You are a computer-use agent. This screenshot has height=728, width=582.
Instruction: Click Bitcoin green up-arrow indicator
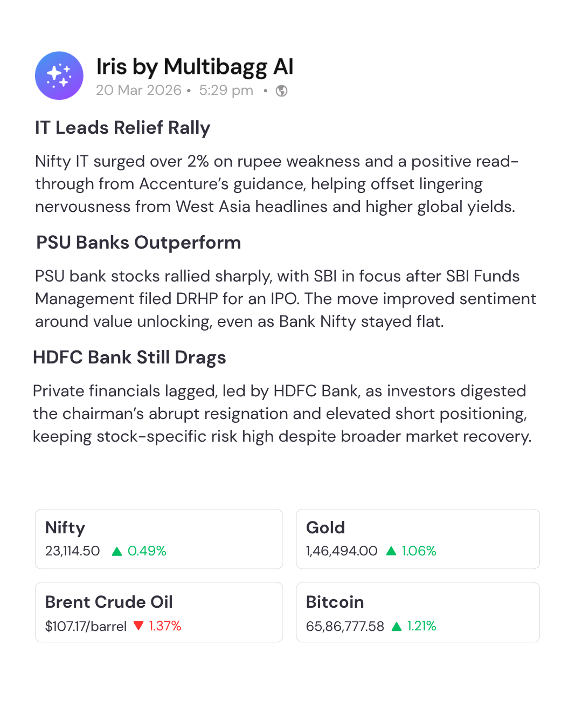point(397,626)
